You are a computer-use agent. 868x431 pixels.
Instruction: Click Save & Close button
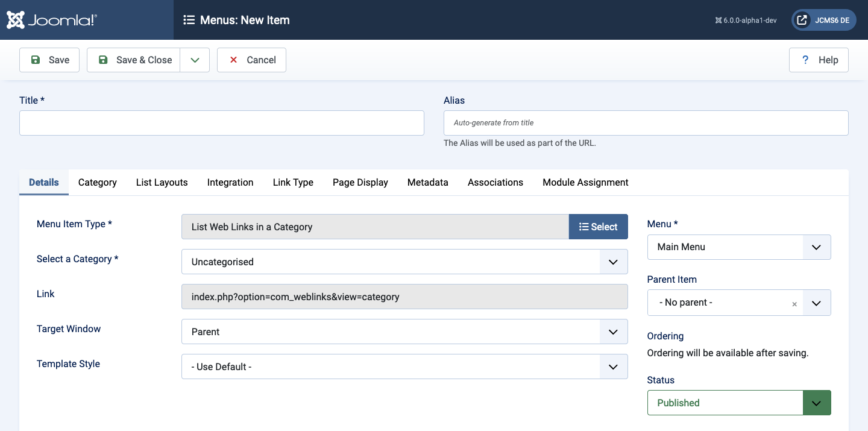click(133, 60)
